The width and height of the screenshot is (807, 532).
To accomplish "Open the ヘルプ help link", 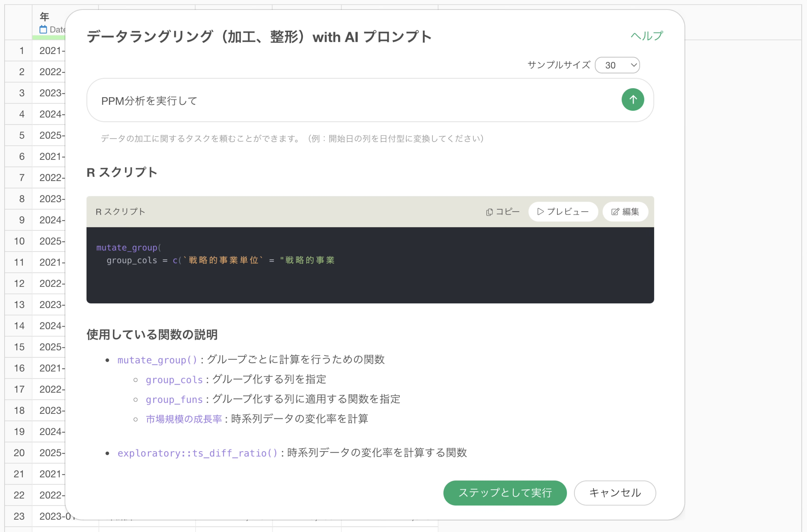I will tap(647, 36).
